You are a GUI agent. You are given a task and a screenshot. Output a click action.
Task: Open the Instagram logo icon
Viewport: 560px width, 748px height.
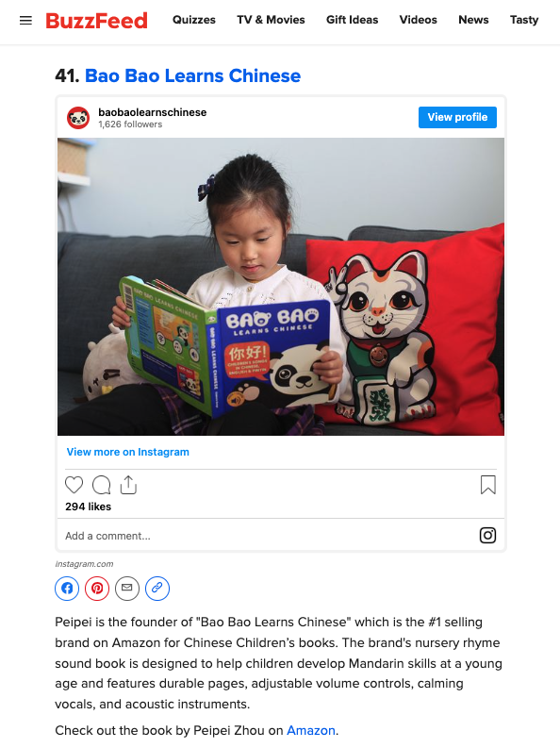tap(487, 535)
